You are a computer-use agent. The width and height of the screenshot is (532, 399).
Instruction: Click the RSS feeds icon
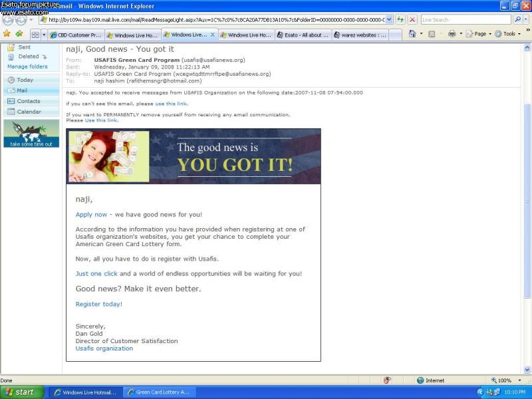pos(432,34)
